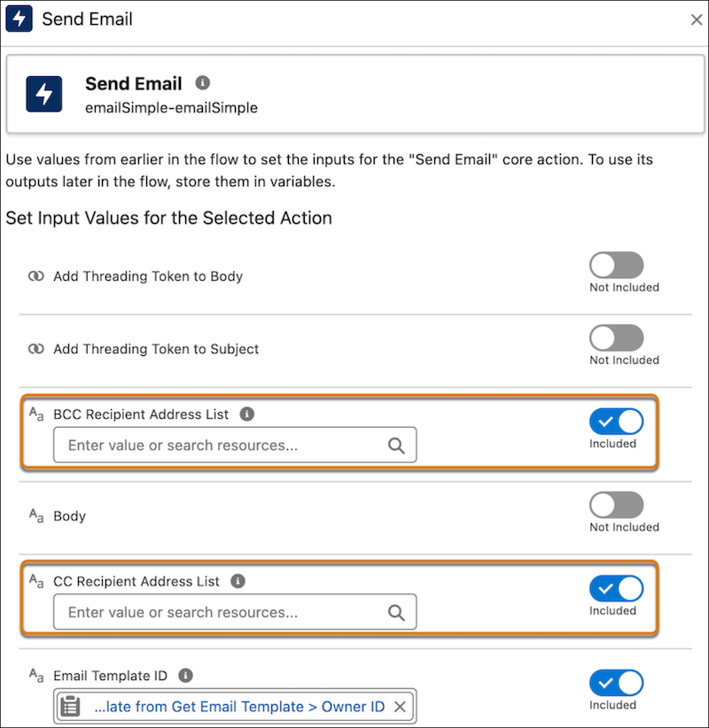Viewport: 709px width, 728px height.
Task: Disable the BCC Recipient Address List toggle
Action: pyautogui.click(x=616, y=422)
